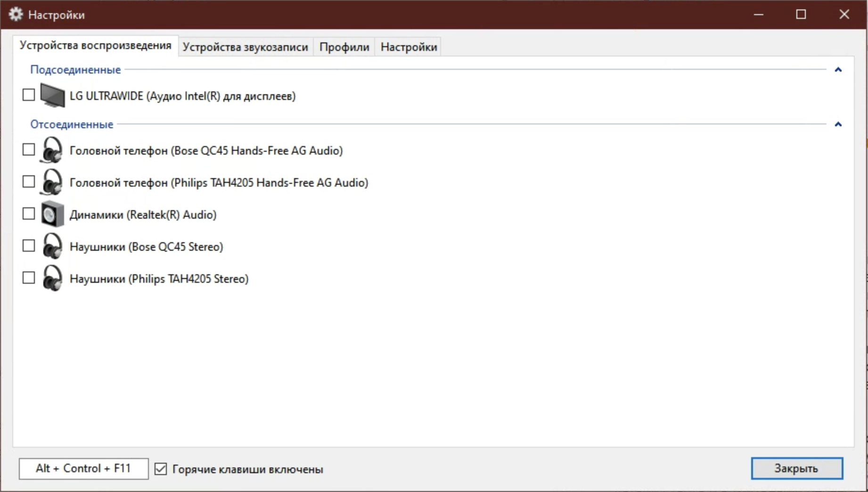The image size is (868, 492).
Task: Disable the Горячие клавиши включены checkbox
Action: tap(161, 469)
